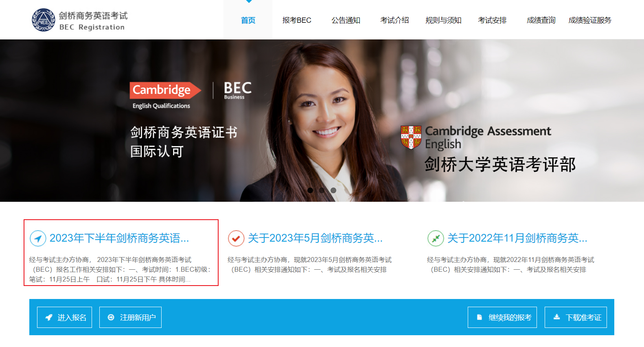Click the red checkmark icon beside 2023年5月 notice

click(x=236, y=238)
